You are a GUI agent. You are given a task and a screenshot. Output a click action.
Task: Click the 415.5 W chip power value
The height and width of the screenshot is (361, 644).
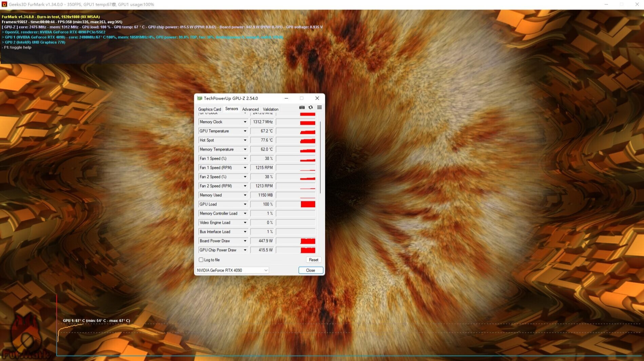point(262,250)
